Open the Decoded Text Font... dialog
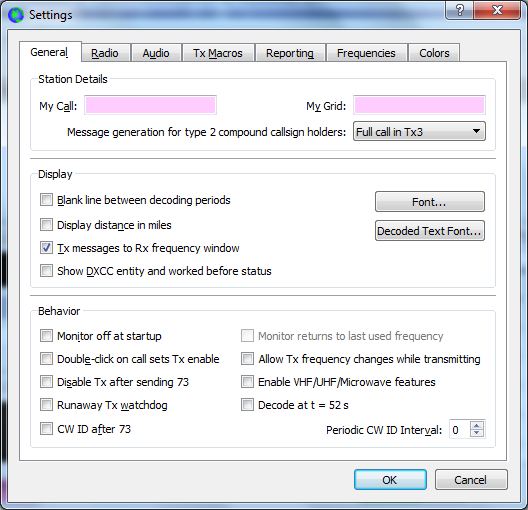 430,231
